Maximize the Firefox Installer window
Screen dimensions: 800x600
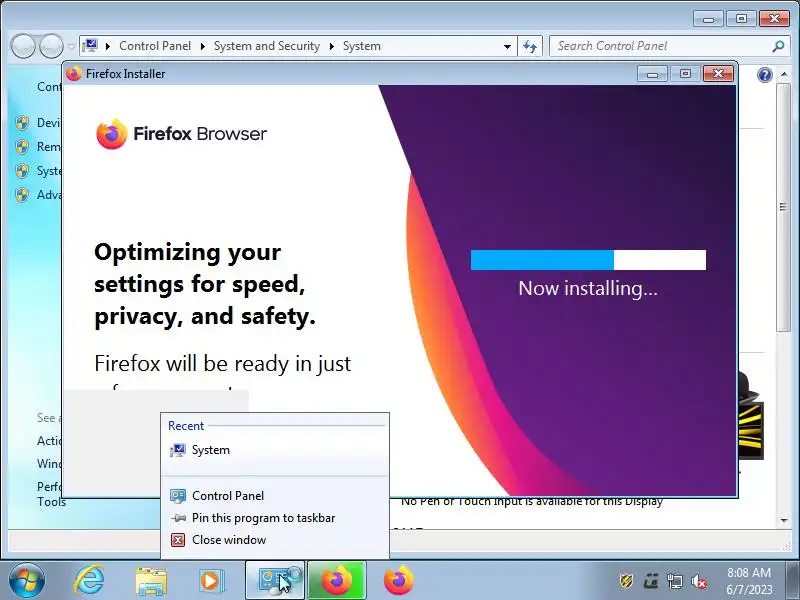(685, 74)
